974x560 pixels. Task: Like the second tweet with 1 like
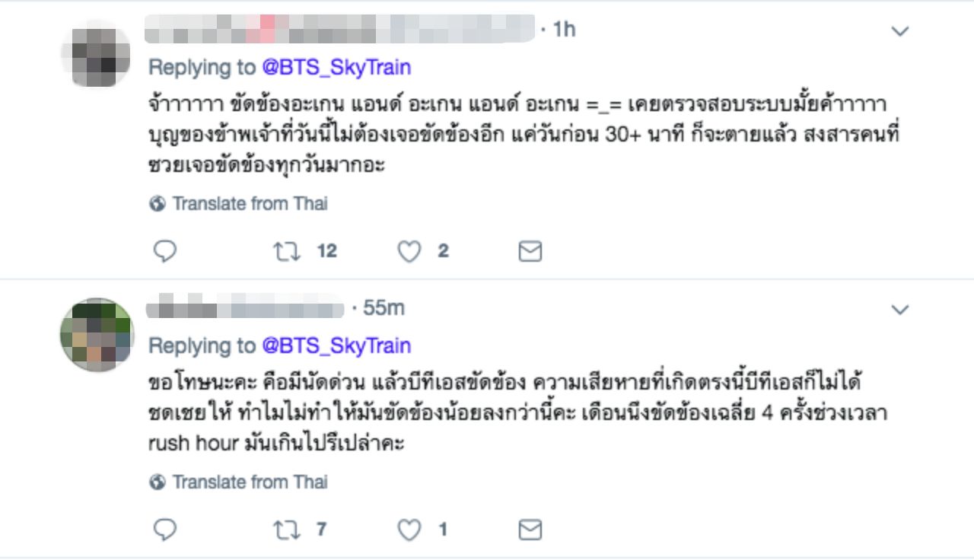[409, 530]
